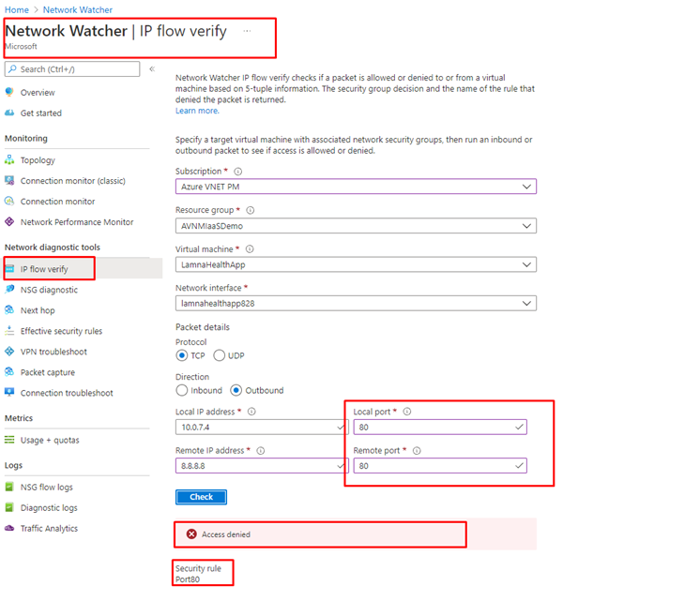Click the info icon beside Remote port
Screen dimensions: 700x601
pos(417,451)
